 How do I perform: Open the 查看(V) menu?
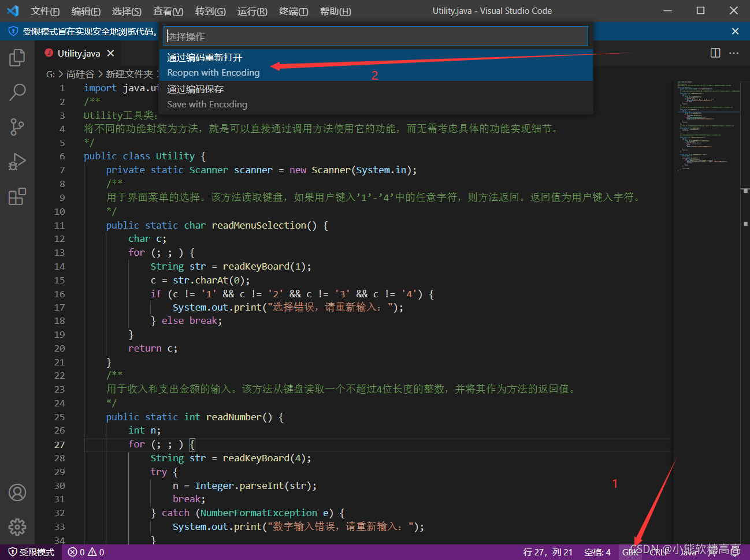[168, 11]
